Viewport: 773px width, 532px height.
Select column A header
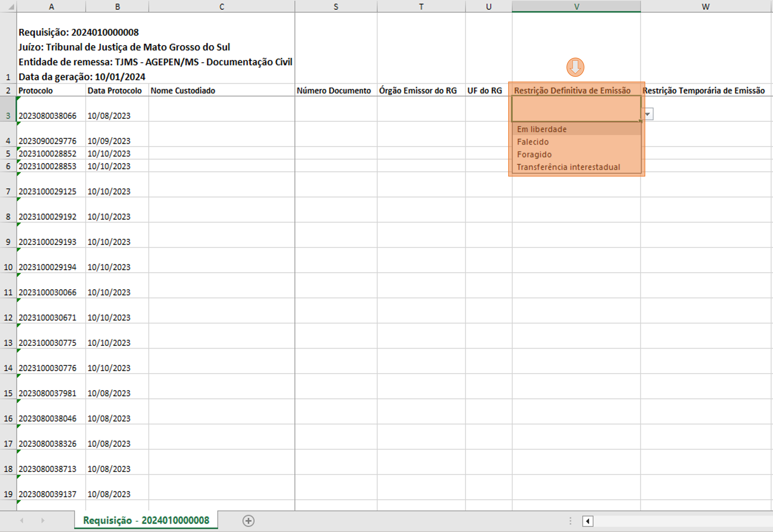pyautogui.click(x=51, y=6)
